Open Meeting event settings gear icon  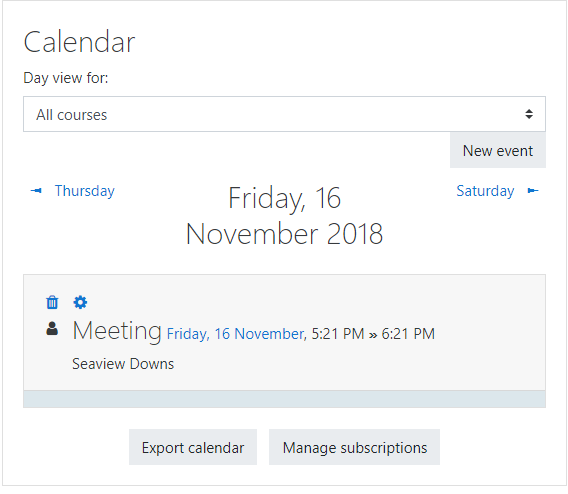tap(80, 302)
